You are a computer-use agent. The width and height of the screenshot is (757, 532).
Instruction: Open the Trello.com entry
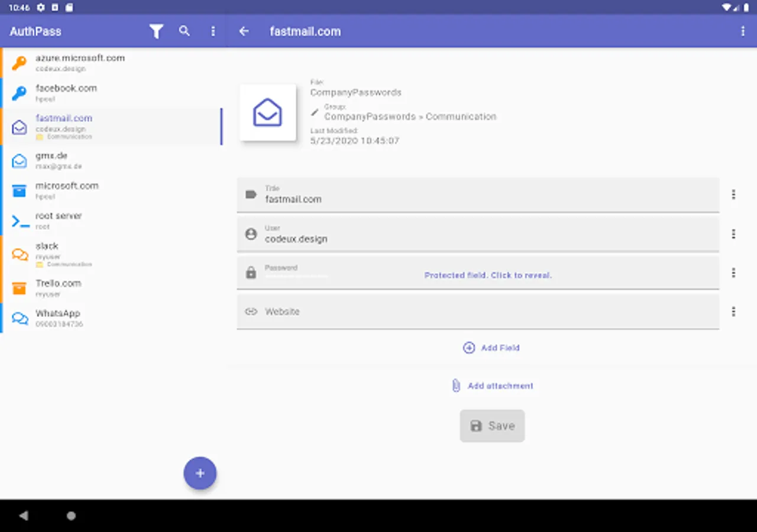click(x=112, y=288)
